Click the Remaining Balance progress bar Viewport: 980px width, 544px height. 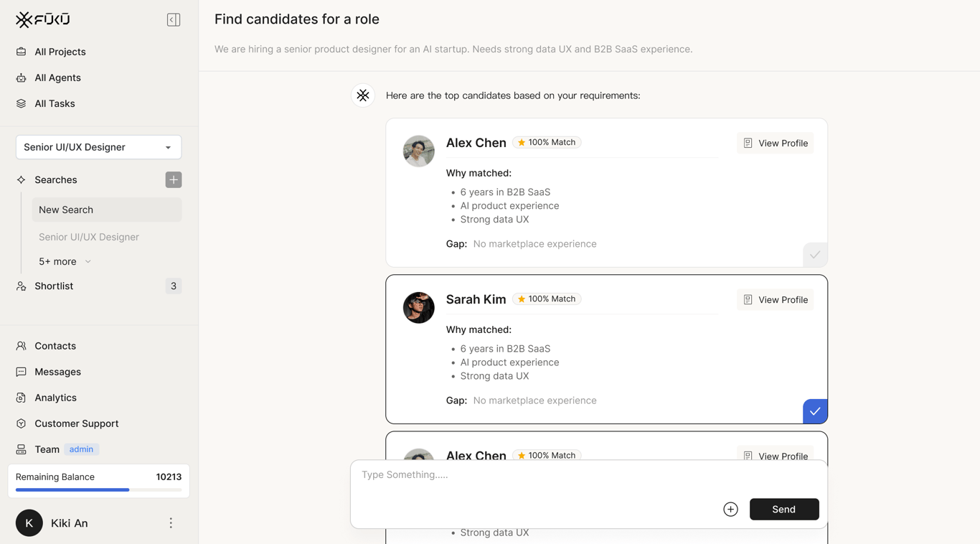tap(98, 490)
